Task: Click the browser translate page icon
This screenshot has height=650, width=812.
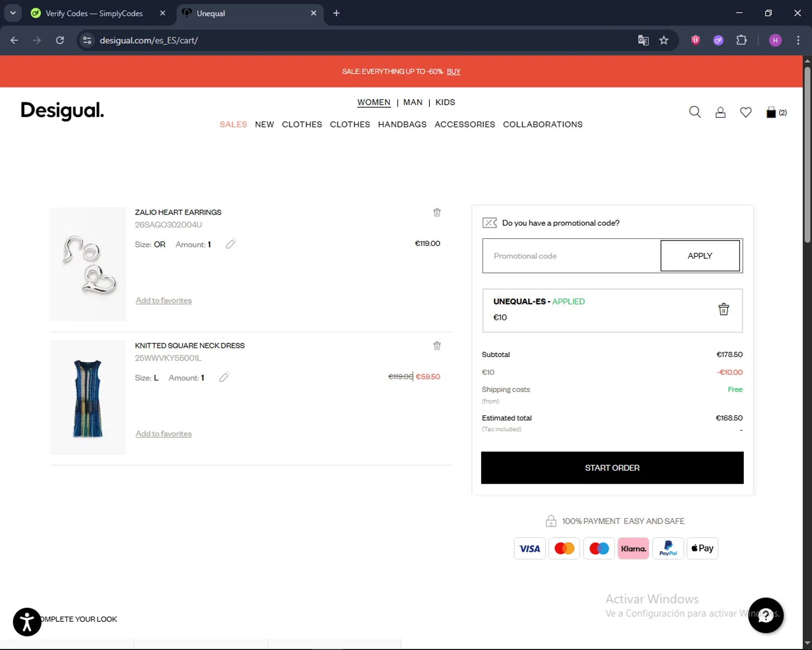Action: [x=643, y=40]
